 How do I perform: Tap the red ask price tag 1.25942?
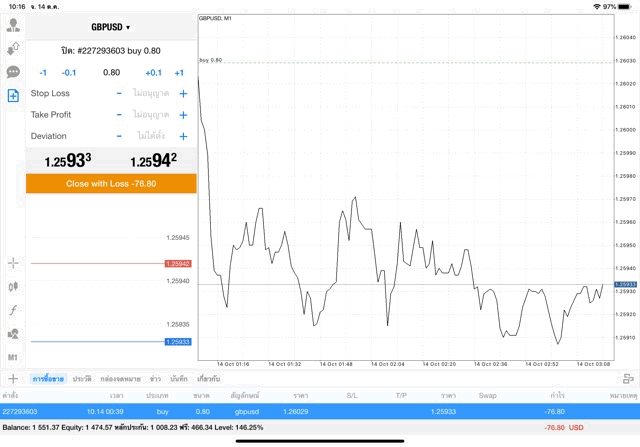[x=178, y=264]
